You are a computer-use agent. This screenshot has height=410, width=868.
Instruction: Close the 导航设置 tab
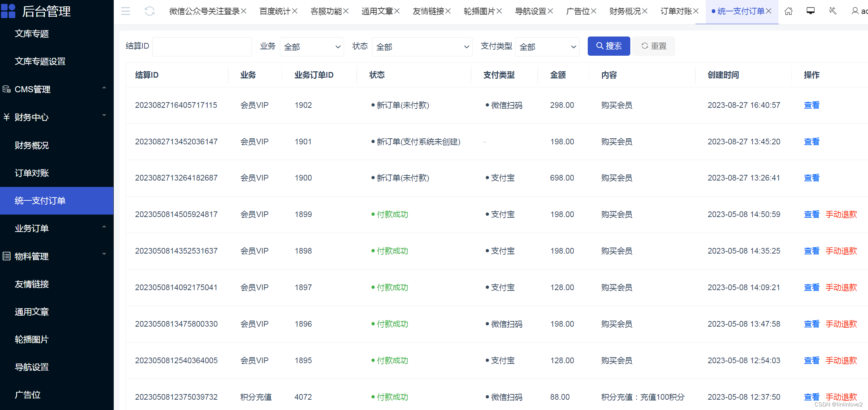coord(550,11)
